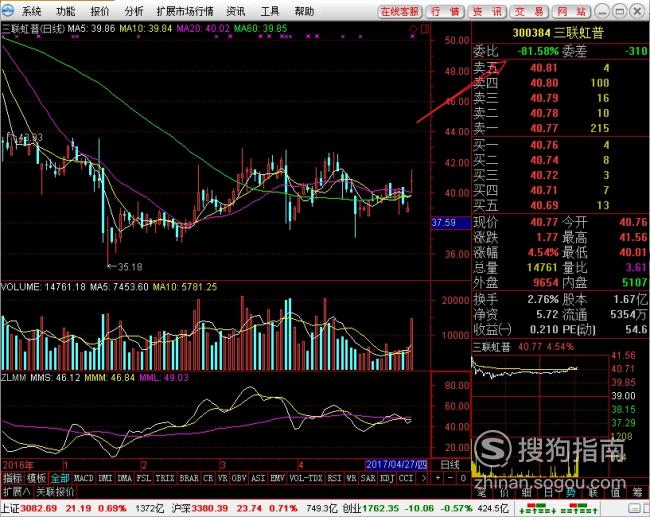Switch to the DMI indicator
Viewport: 650px width, 517px height.
(105, 478)
